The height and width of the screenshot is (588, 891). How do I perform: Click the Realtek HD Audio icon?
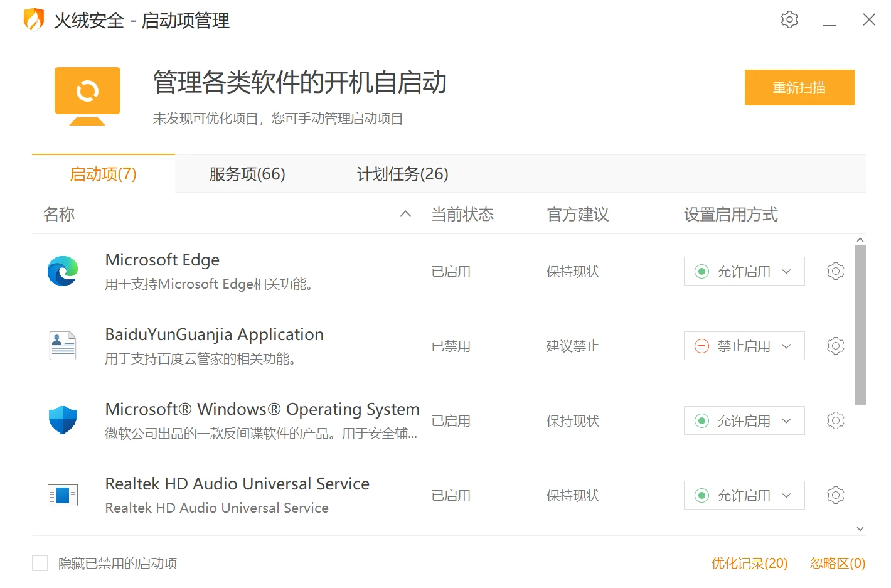coord(63,495)
